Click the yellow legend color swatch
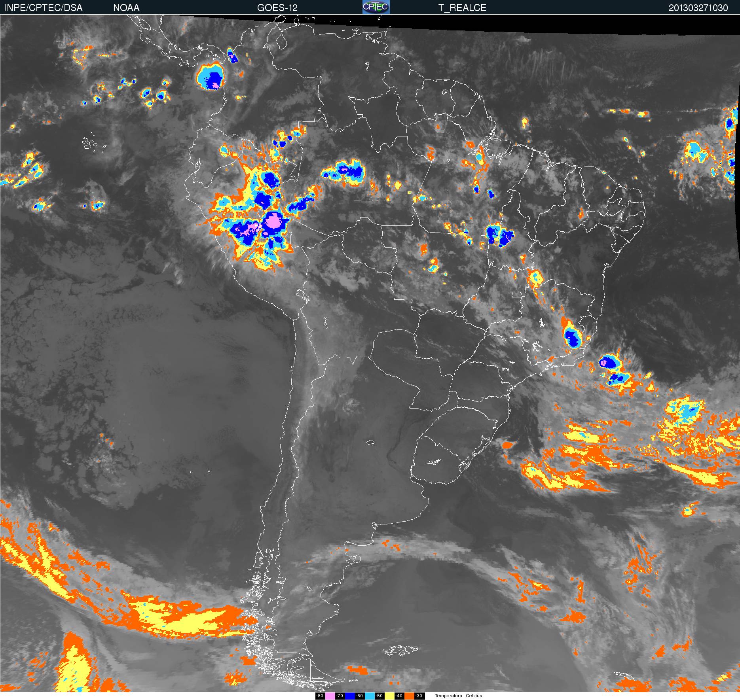The width and height of the screenshot is (740, 700). pyautogui.click(x=389, y=696)
